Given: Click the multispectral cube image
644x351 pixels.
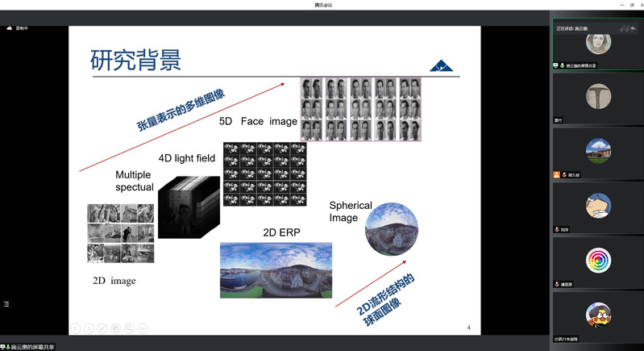Looking at the screenshot, I should tap(189, 207).
